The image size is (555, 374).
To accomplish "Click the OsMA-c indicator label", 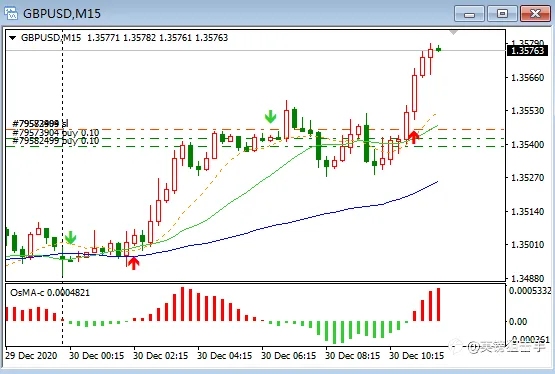I will tap(50, 293).
